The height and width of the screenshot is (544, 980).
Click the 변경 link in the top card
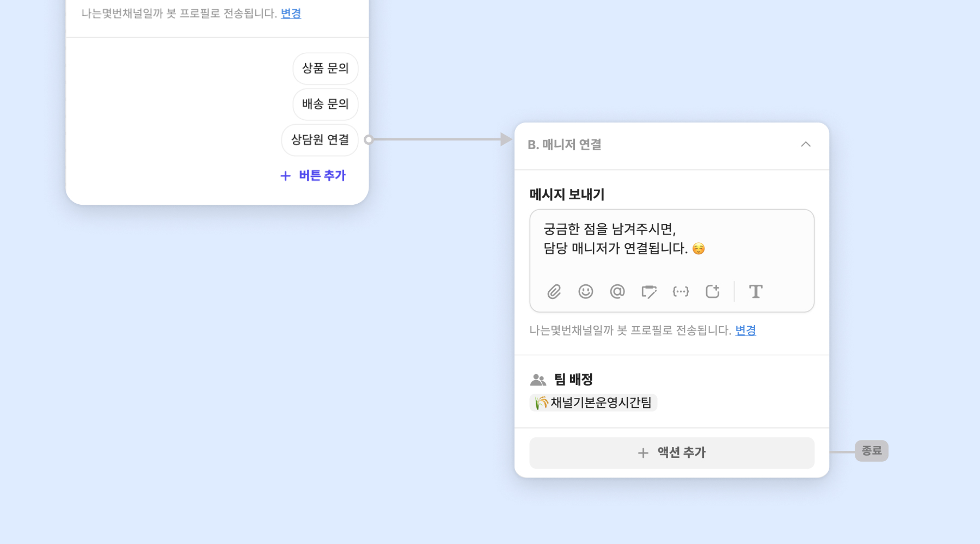(291, 14)
